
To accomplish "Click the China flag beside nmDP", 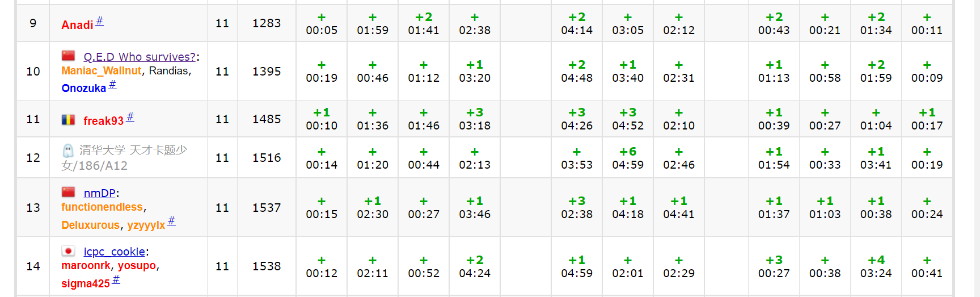I will coord(69,192).
